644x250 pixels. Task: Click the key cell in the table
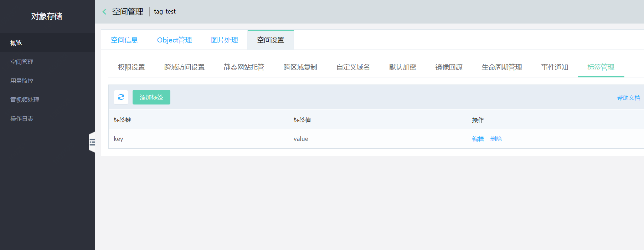coord(118,139)
